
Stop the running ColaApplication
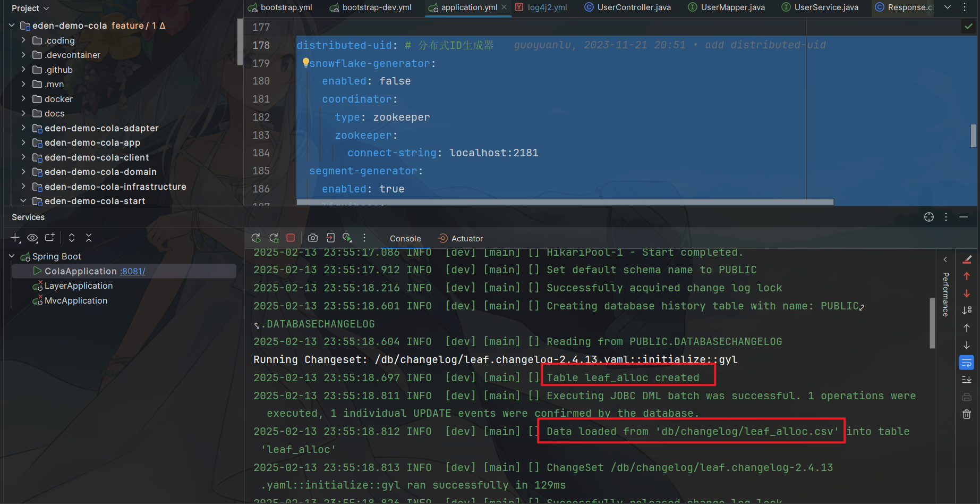pos(291,238)
